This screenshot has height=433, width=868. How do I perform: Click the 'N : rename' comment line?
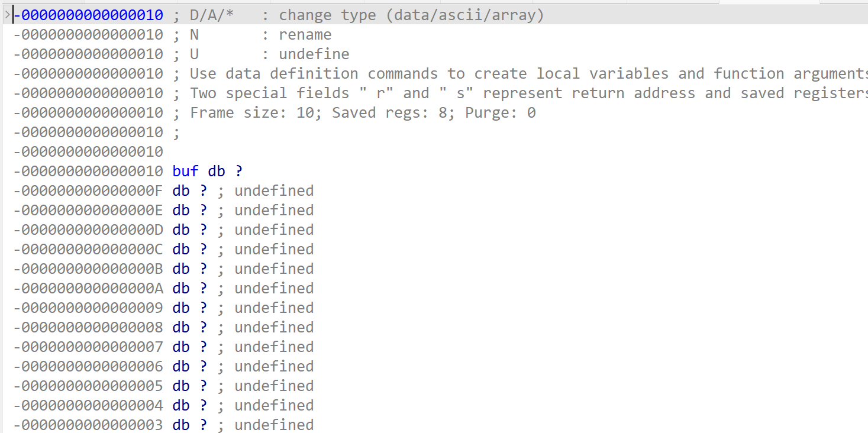[172, 34]
